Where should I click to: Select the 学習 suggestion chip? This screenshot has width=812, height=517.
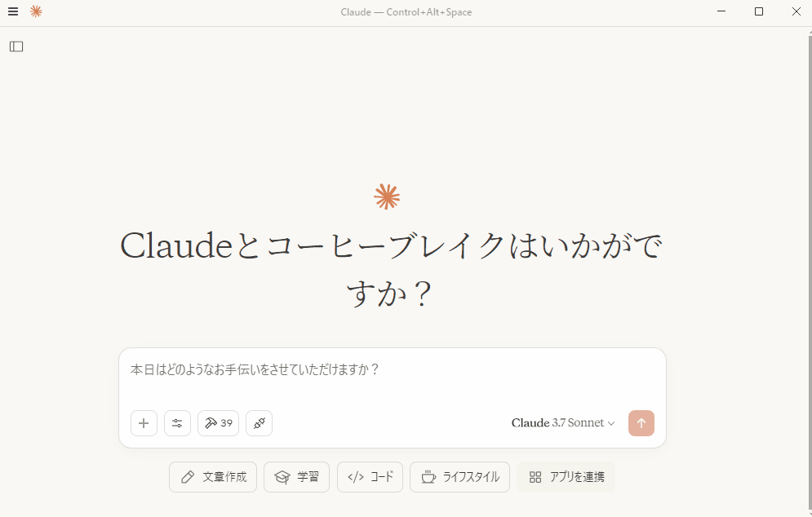[x=296, y=476]
